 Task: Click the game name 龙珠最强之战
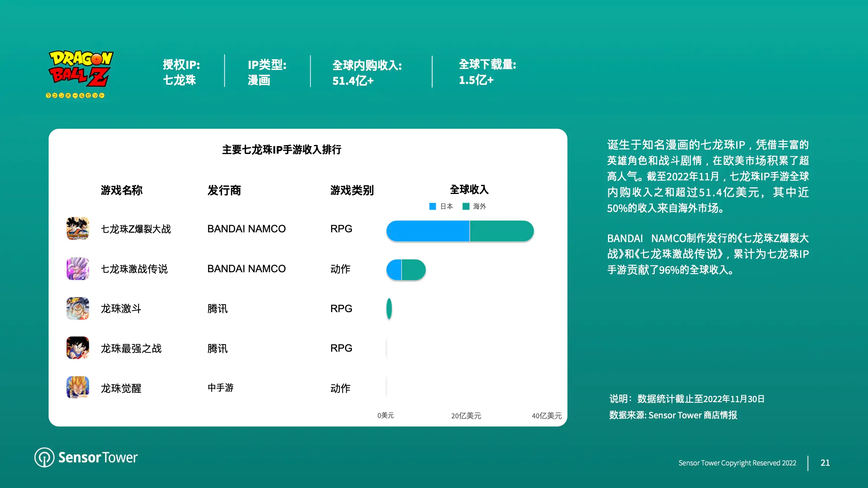coord(131,348)
